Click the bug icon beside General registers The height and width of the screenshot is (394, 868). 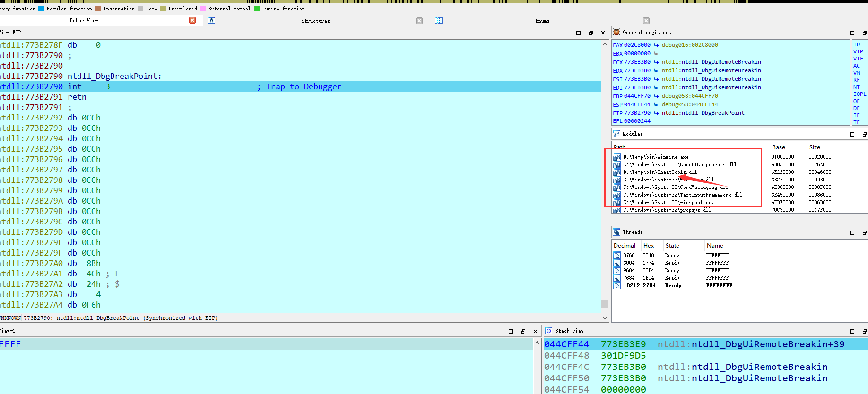coord(616,32)
